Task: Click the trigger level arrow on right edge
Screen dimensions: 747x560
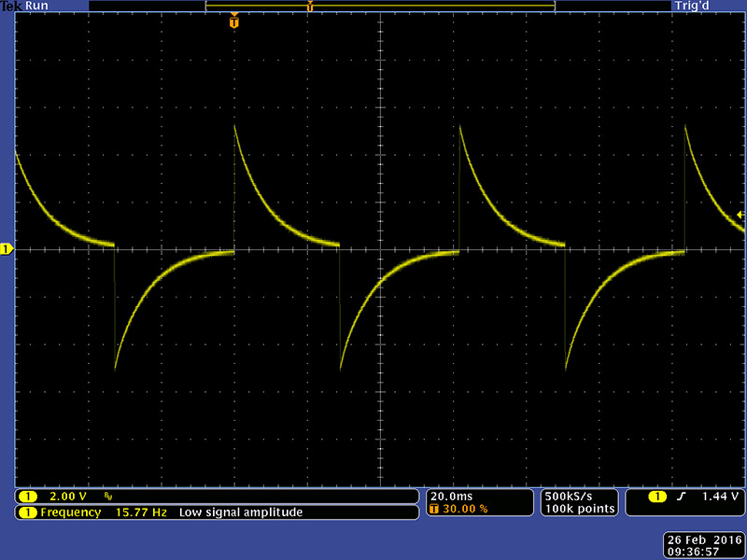Action: pyautogui.click(x=740, y=215)
